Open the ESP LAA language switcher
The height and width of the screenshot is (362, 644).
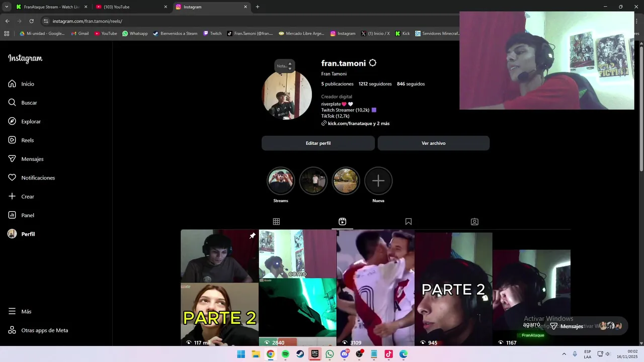tap(588, 354)
